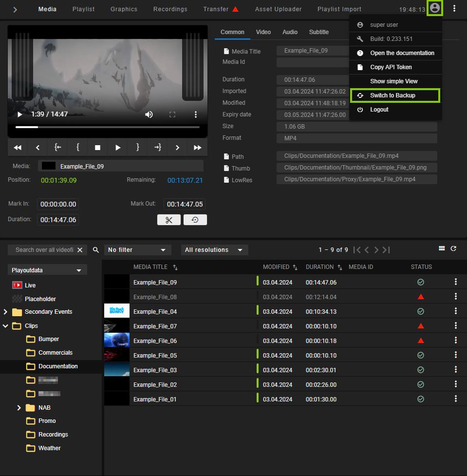Switch to the Audio tab
This screenshot has width=467, height=476.
[x=290, y=32]
